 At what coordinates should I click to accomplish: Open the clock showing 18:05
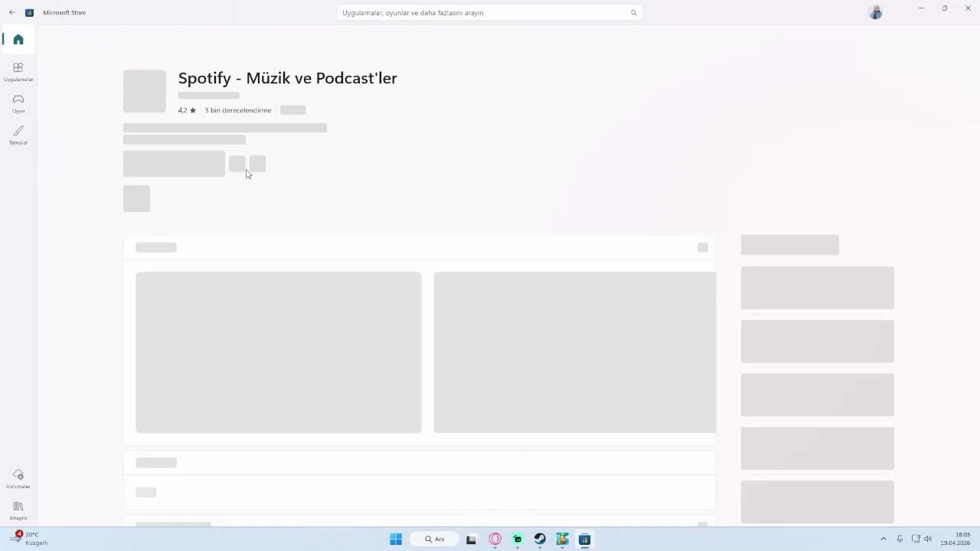point(955,539)
